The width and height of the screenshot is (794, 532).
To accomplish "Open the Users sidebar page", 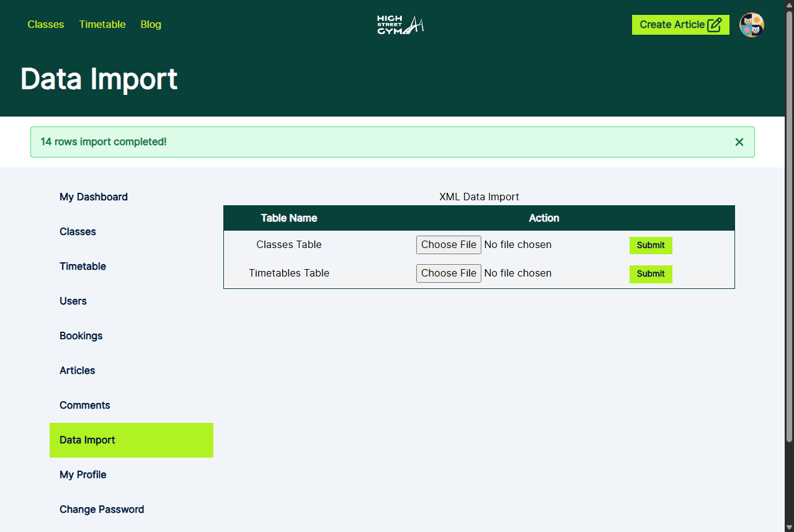I will (73, 301).
